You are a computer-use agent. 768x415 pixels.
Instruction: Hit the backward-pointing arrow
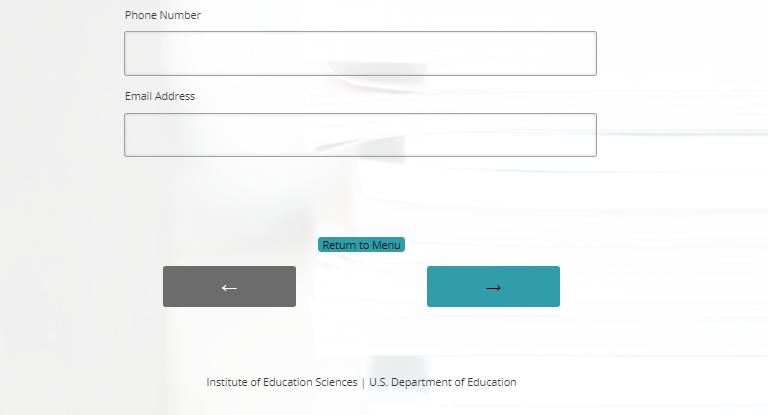tap(229, 287)
